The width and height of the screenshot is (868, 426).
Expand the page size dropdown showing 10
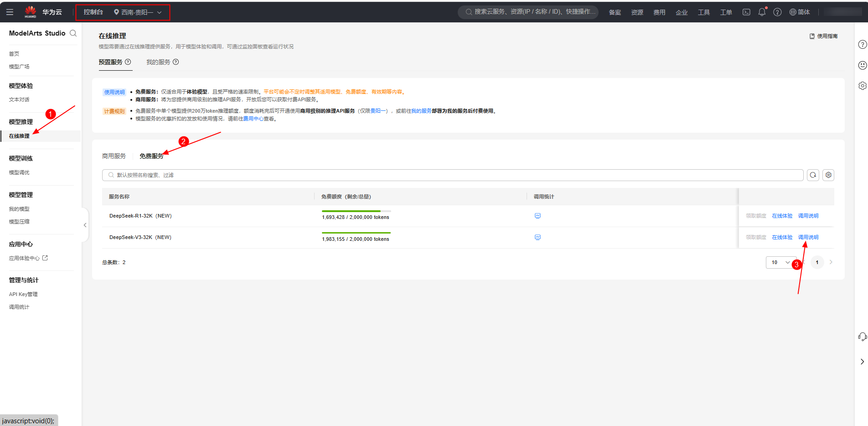click(x=780, y=262)
